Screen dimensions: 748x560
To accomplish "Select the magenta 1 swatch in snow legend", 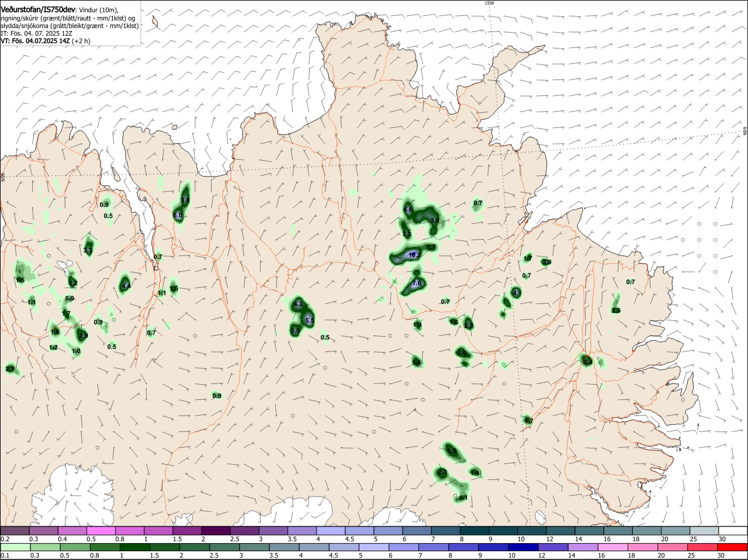I will tap(158, 530).
